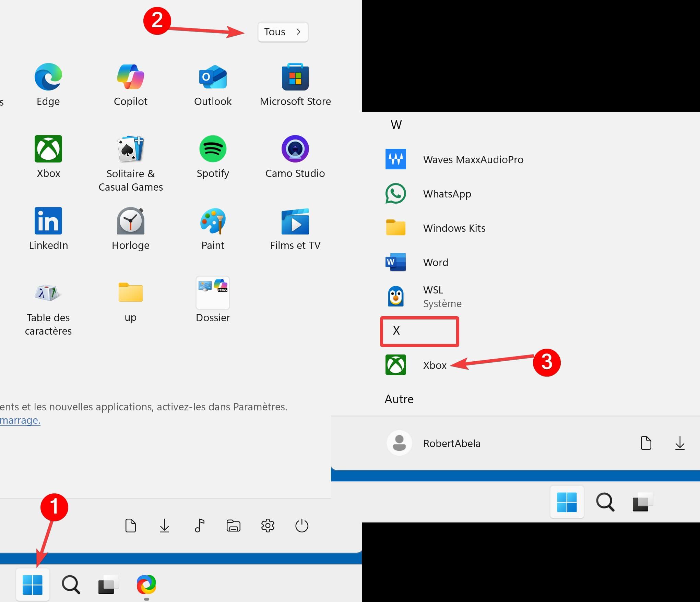The image size is (700, 602).
Task: Open Task View in right taskbar
Action: click(x=643, y=502)
